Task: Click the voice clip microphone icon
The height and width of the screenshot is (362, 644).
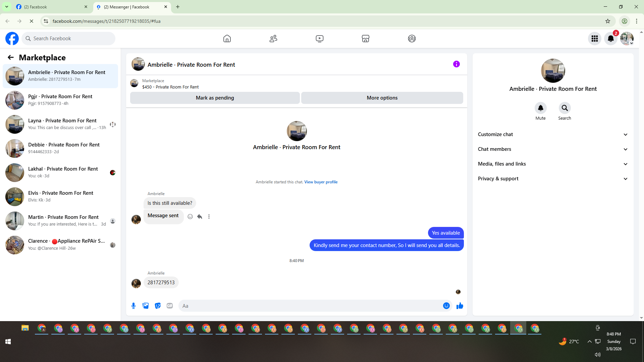Action: 133,306
